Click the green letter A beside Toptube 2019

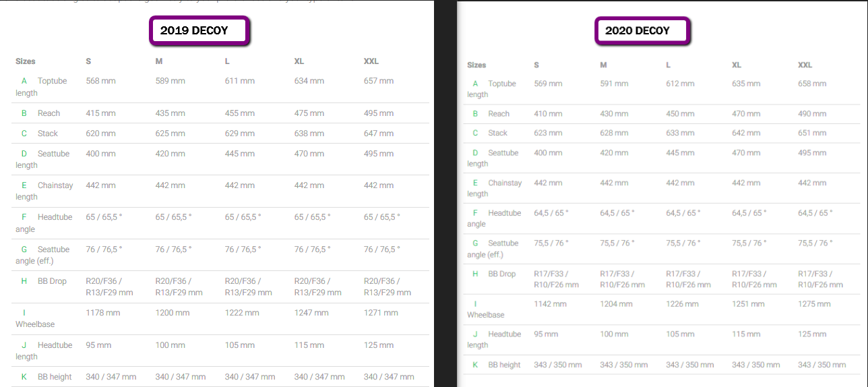[x=24, y=81]
